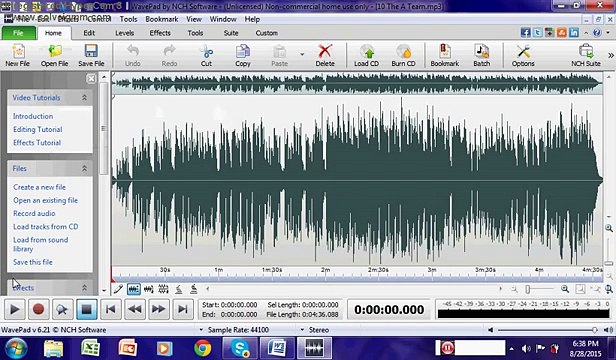Open the Batch converter tool
The width and height of the screenshot is (616, 360).
tap(482, 55)
